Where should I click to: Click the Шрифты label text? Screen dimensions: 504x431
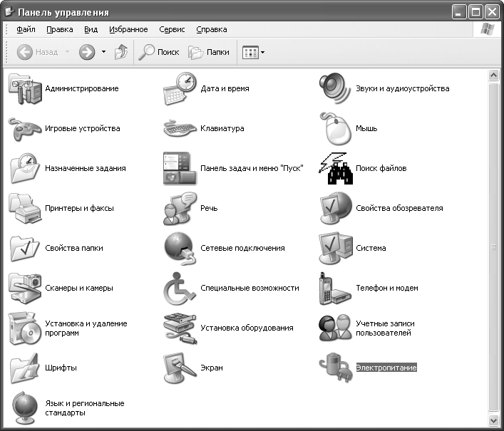point(61,368)
